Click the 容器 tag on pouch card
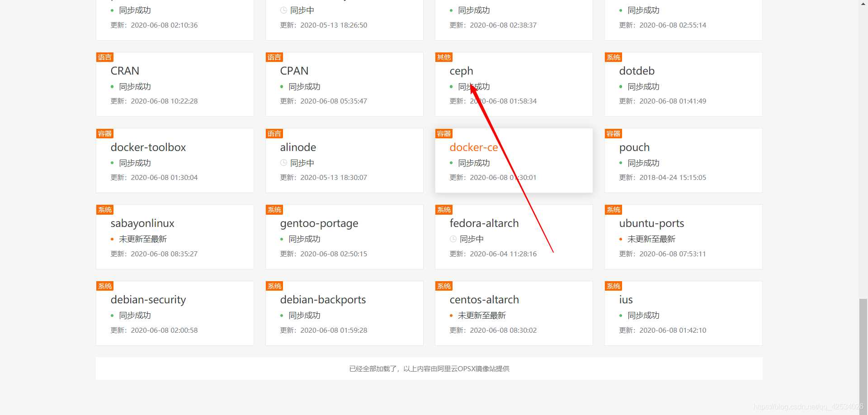The width and height of the screenshot is (868, 415). [x=613, y=134]
